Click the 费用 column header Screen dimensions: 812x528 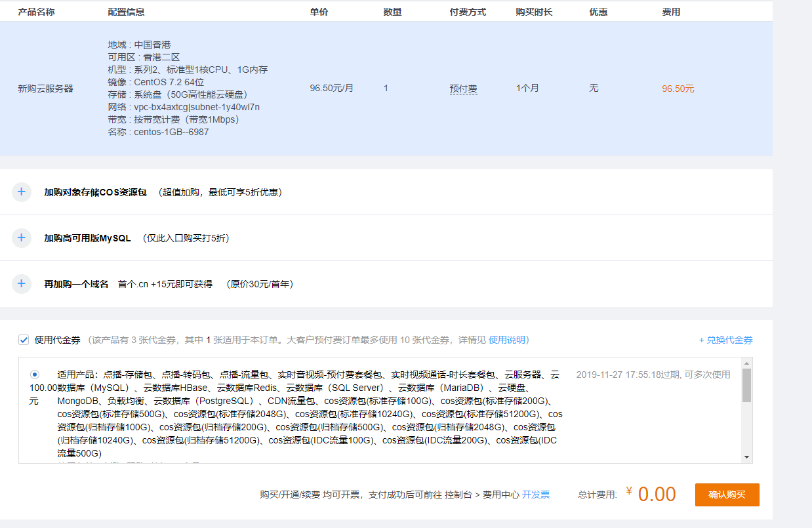pos(671,12)
